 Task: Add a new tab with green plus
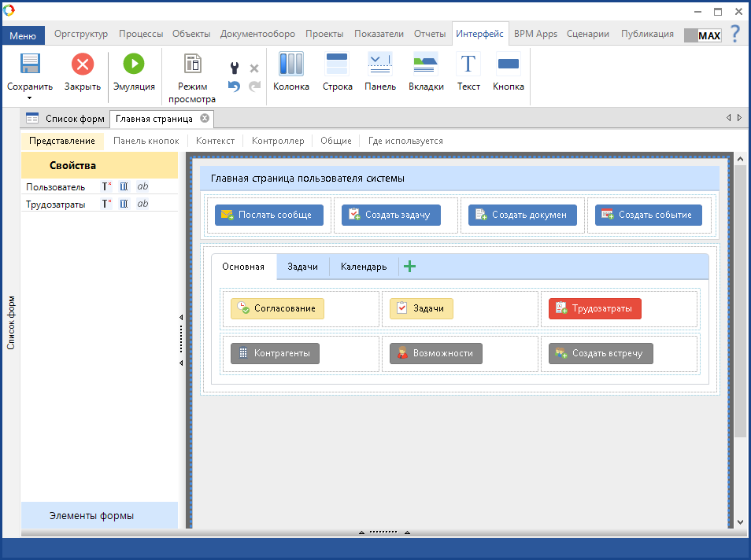pos(409,267)
